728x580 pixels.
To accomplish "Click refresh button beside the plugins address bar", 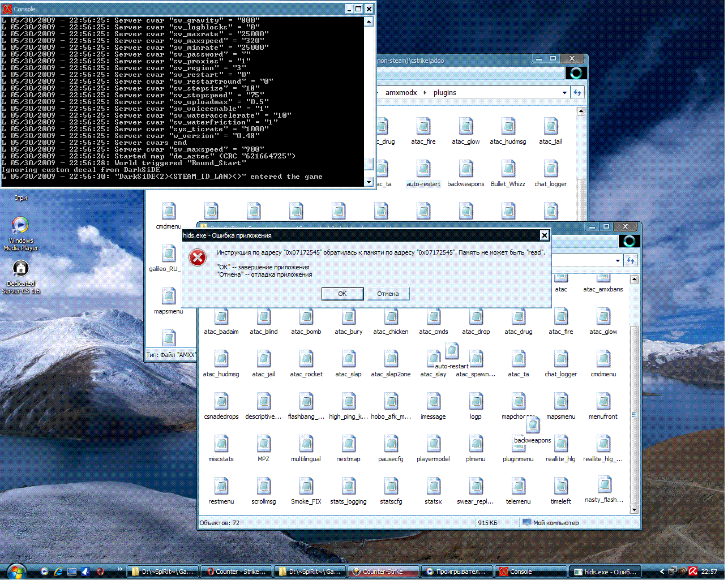I will pyautogui.click(x=577, y=93).
